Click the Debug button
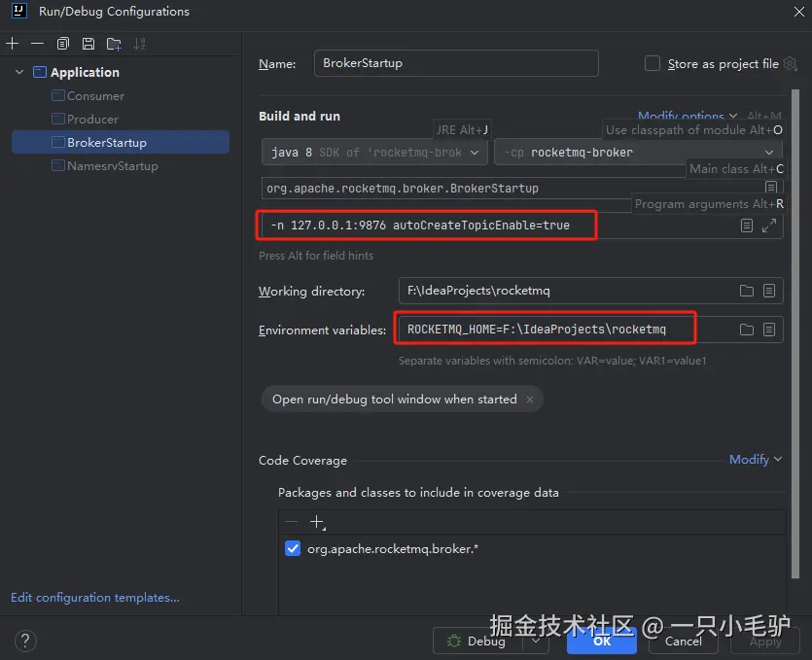Viewport: 812px width, 660px height. click(x=478, y=641)
